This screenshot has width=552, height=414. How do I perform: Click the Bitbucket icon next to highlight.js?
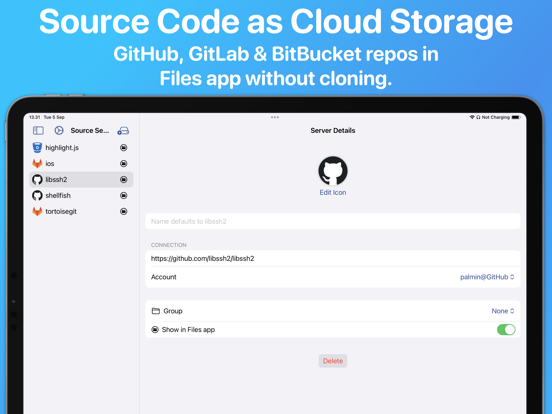37,148
